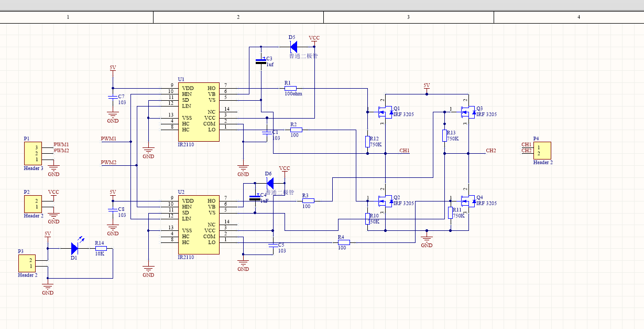
Task: Select capacitor C3 1uf symbol
Action: [261, 62]
